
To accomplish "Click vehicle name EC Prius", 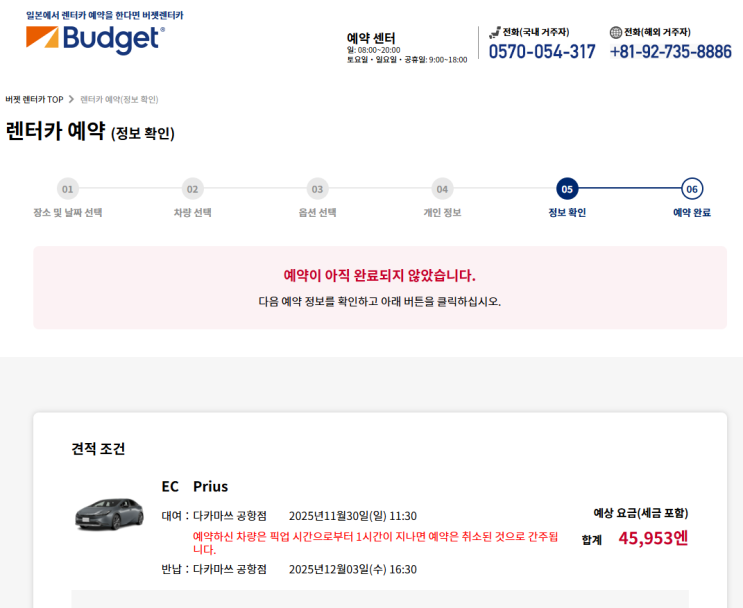I will point(195,486).
